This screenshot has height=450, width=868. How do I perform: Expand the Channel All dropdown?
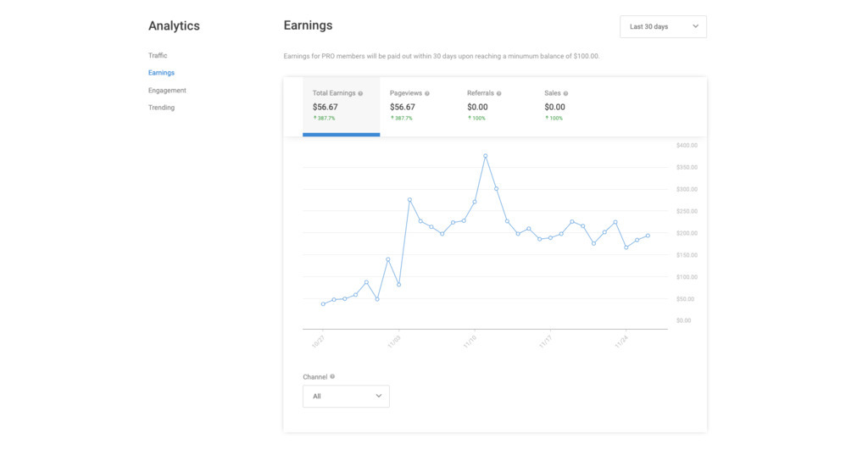coord(346,396)
